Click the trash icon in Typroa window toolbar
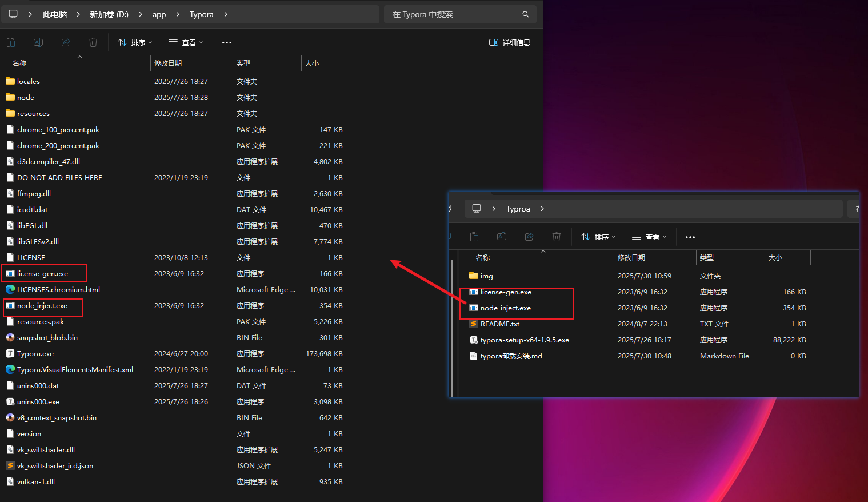This screenshot has height=502, width=868. click(557, 237)
